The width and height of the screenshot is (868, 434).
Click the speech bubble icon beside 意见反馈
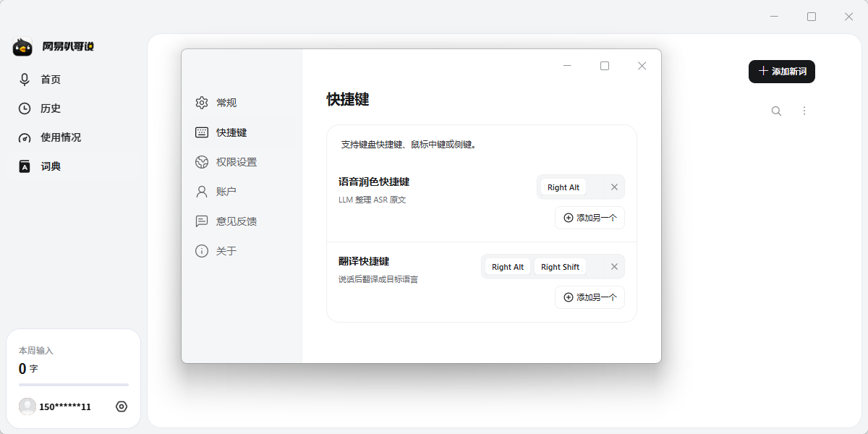coord(202,221)
